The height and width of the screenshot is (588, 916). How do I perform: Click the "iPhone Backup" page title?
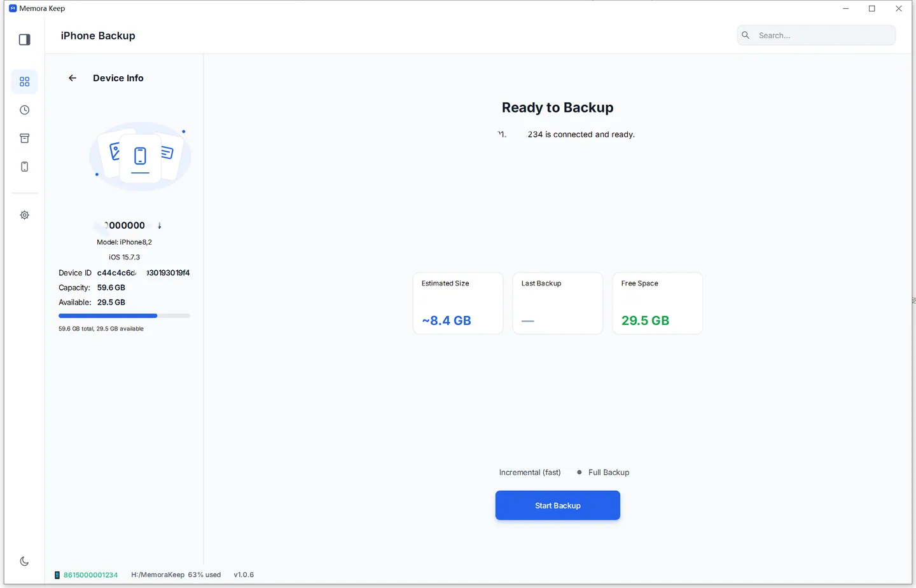coord(98,36)
